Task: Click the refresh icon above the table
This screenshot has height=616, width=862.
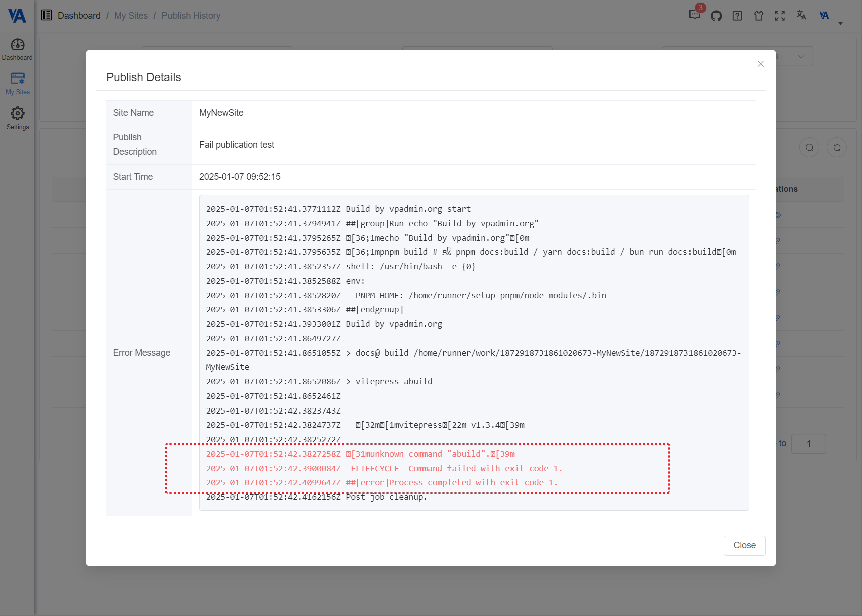Action: (x=836, y=147)
